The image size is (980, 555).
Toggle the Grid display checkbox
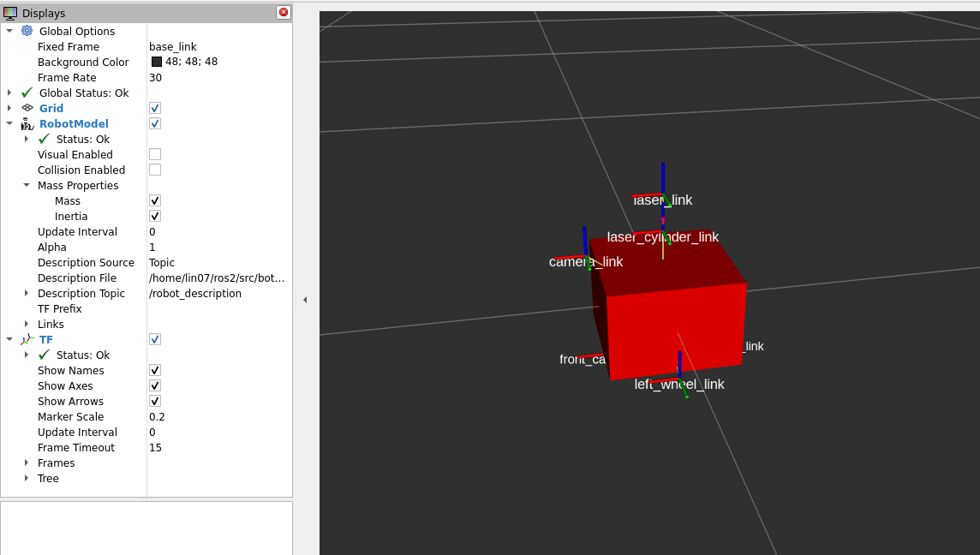point(155,108)
